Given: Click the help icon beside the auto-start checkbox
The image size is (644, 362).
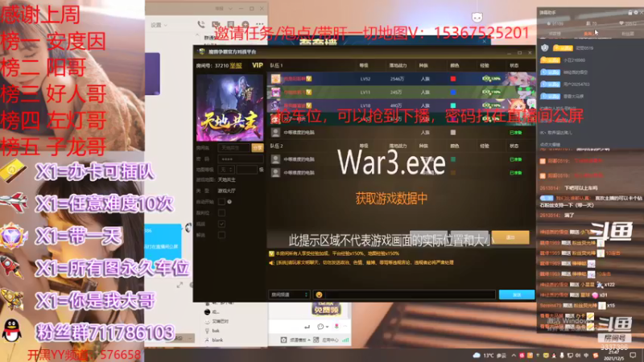Looking at the screenshot, I should tap(229, 202).
